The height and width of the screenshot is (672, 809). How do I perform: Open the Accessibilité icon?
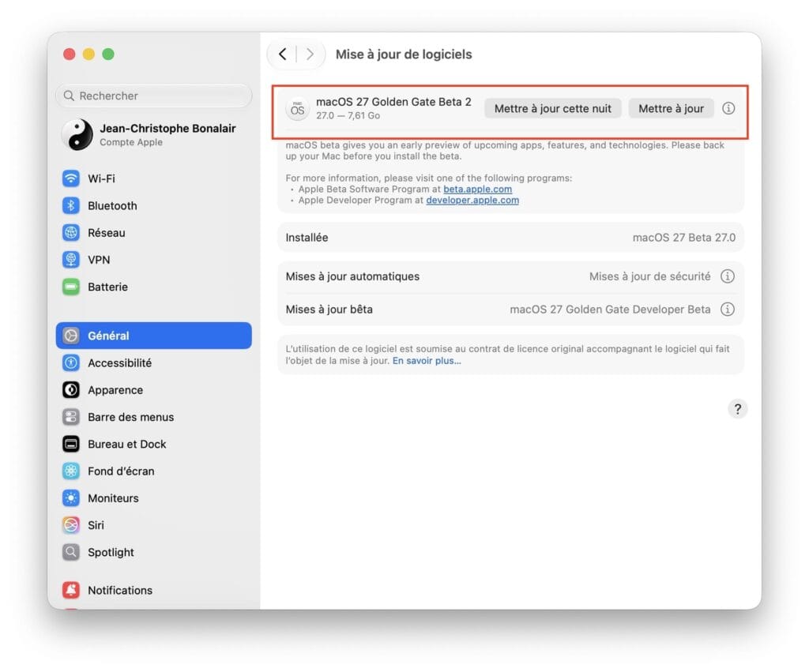[x=70, y=362]
